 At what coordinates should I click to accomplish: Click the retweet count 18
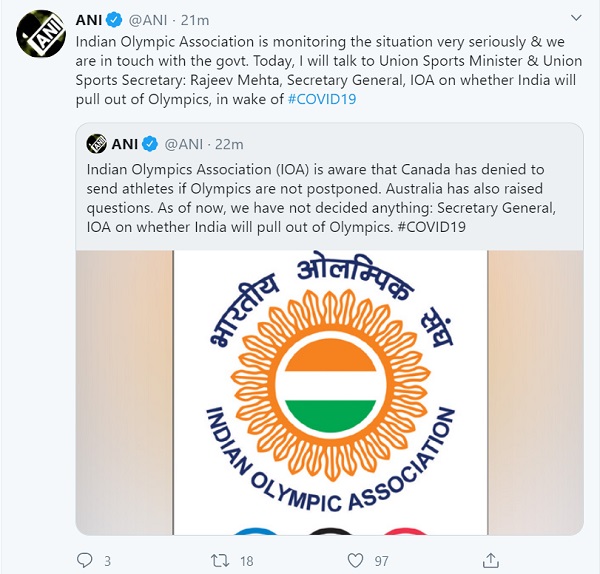pyautogui.click(x=247, y=561)
